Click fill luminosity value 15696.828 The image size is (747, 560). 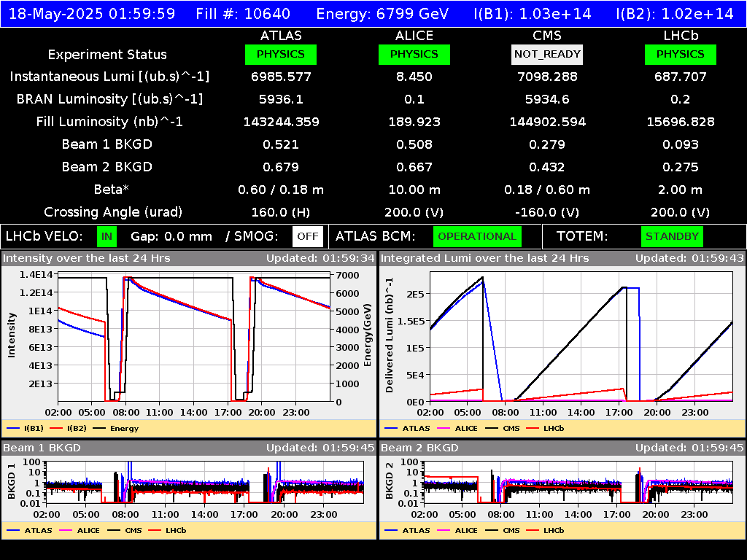(681, 122)
